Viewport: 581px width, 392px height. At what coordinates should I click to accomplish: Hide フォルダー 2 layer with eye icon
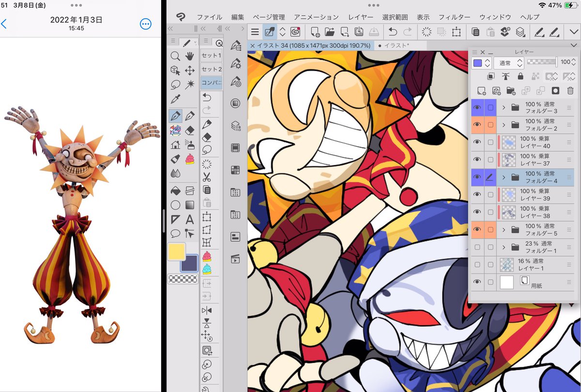[x=477, y=125]
